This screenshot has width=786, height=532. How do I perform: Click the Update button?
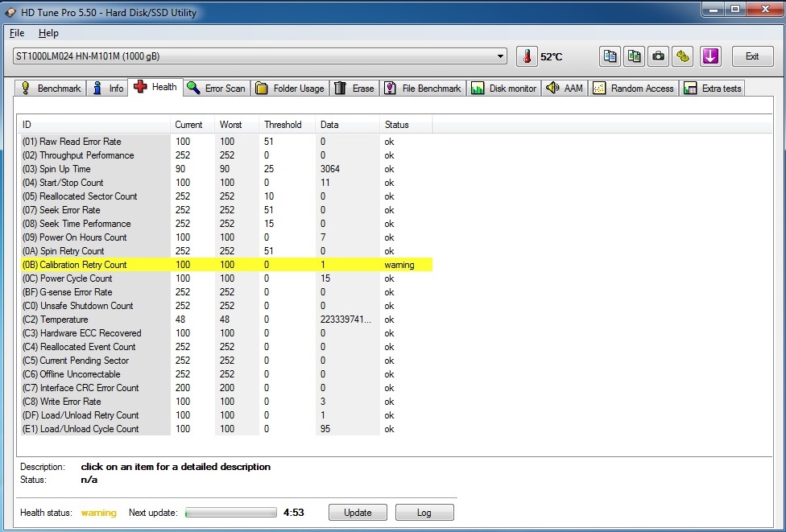[x=358, y=513]
